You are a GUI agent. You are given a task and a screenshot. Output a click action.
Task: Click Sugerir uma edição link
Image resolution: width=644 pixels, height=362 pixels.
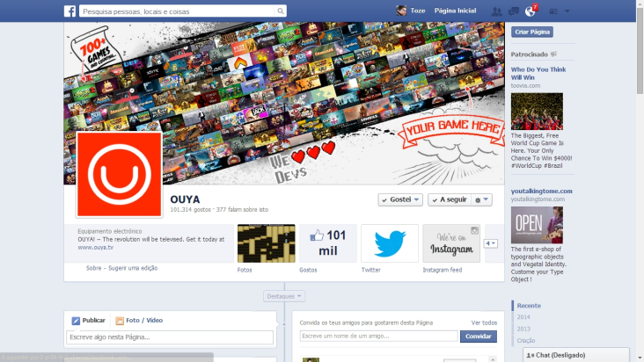tap(133, 268)
